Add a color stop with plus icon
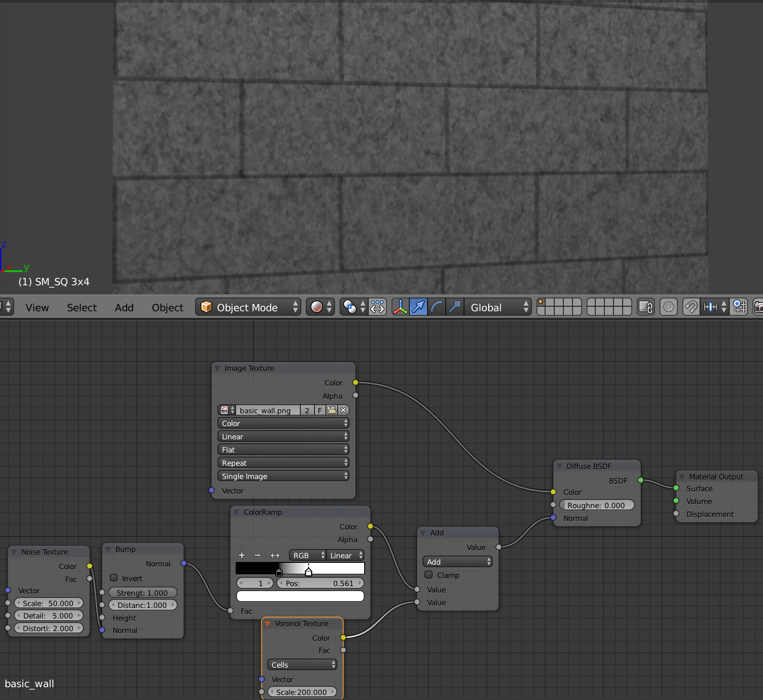 [242, 555]
